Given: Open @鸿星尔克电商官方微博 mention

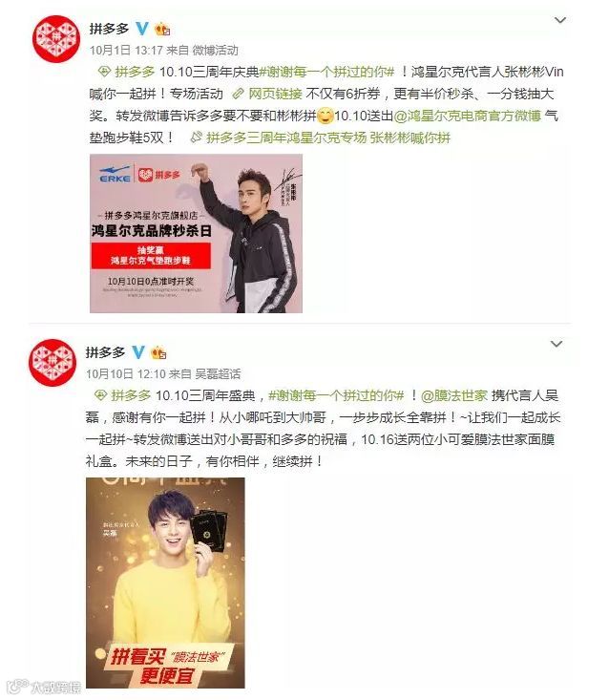Looking at the screenshot, I should (468, 117).
